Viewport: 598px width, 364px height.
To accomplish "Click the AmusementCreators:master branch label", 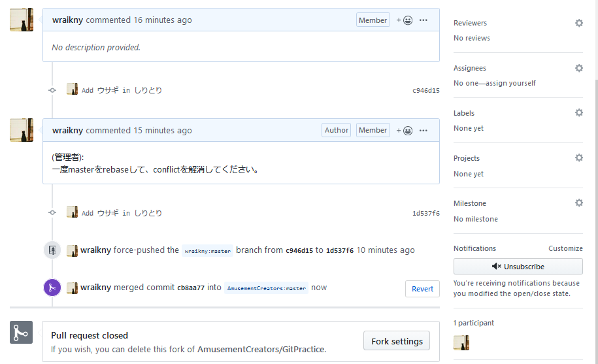I will pyautogui.click(x=266, y=288).
